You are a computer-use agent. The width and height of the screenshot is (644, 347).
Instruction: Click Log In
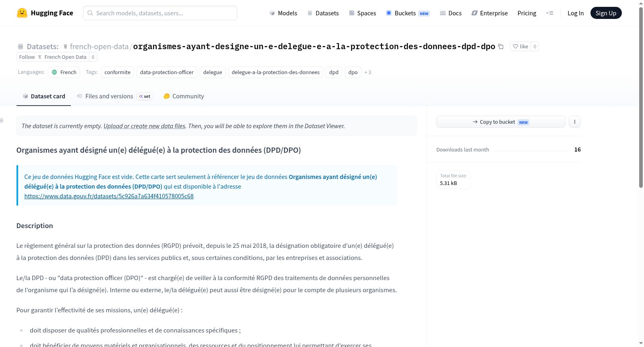(x=576, y=13)
